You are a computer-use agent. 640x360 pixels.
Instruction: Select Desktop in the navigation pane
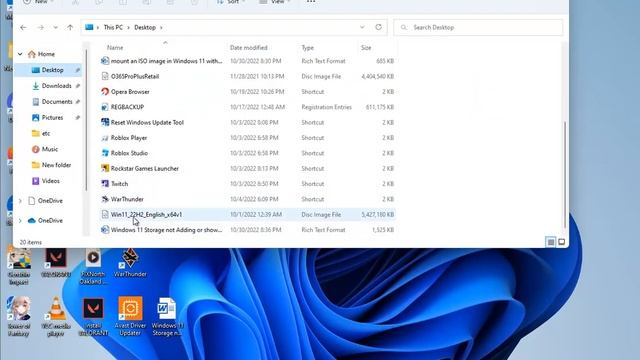(x=53, y=70)
